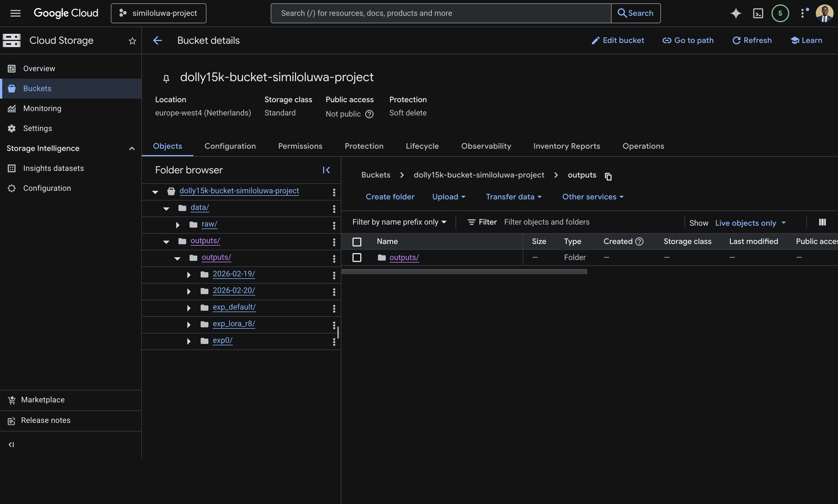Screen dimensions: 838x504
Task: Open Gemini assistant in Cloud Console
Action: [x=736, y=13]
